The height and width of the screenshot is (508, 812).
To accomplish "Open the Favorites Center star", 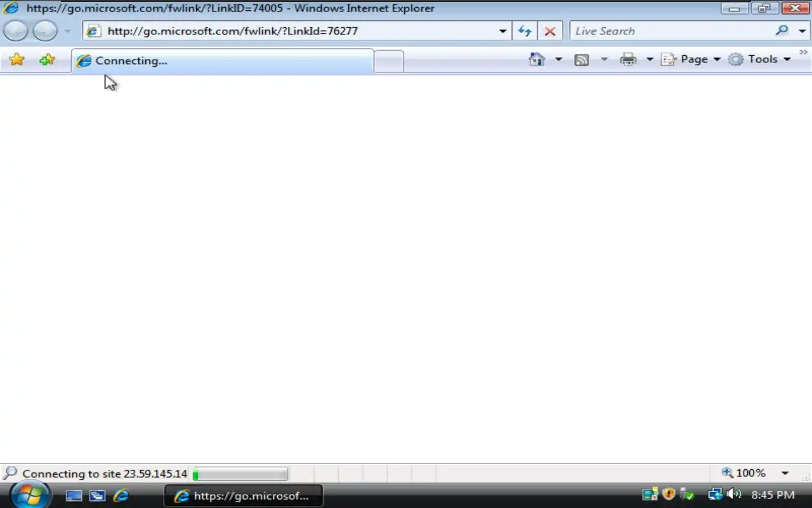I will point(17,60).
